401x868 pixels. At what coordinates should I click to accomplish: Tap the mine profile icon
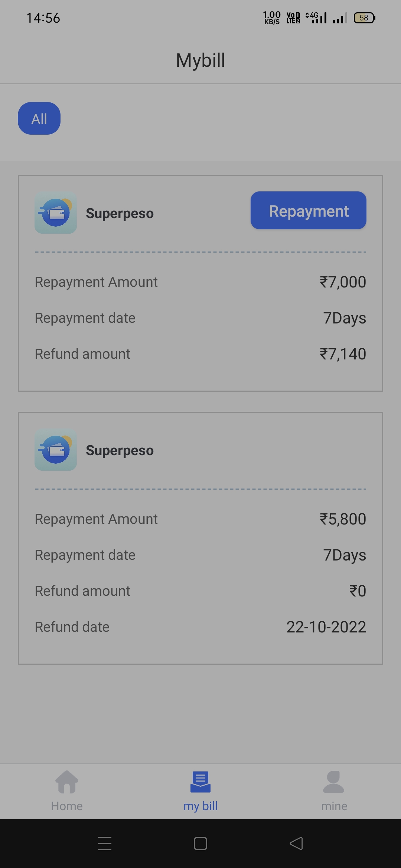(x=334, y=782)
